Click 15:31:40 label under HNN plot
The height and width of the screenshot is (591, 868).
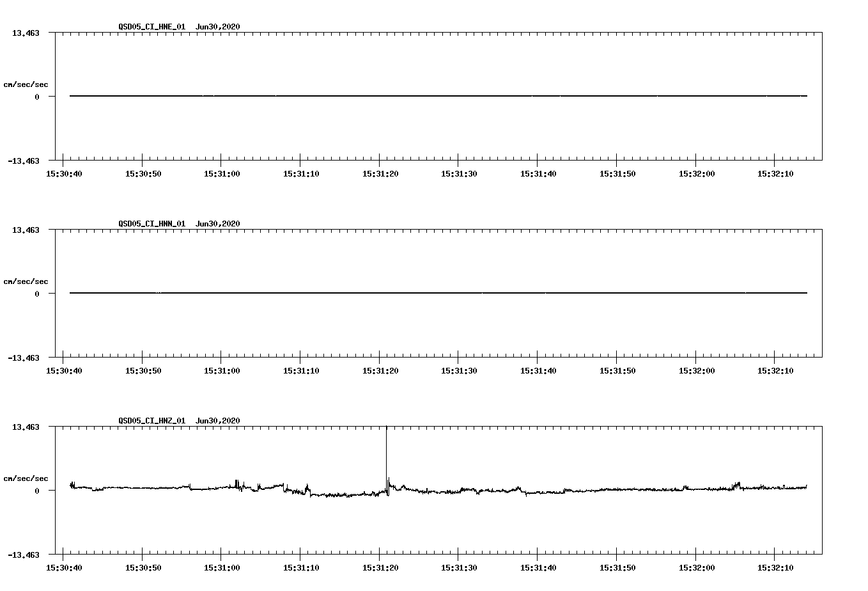pyautogui.click(x=538, y=371)
